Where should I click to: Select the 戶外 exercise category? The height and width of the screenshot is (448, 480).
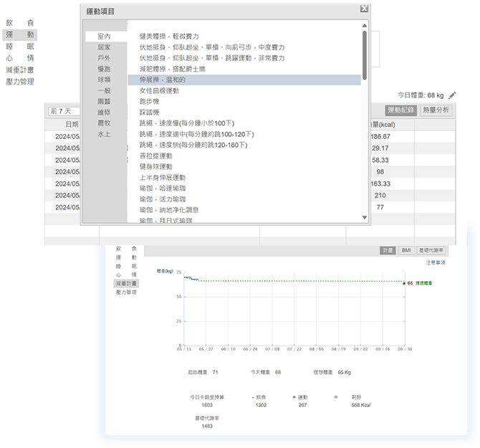[x=104, y=57]
